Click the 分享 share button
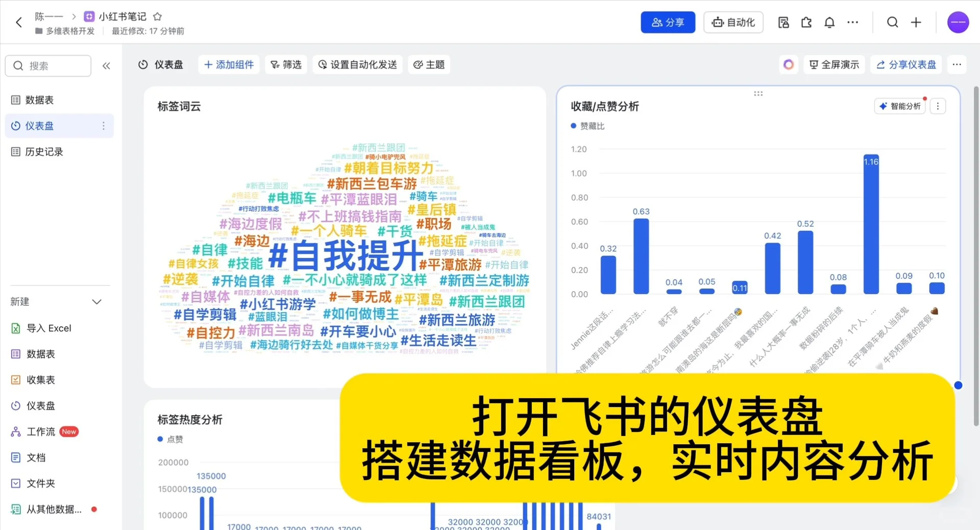Screen dimensions: 980x530 click(x=668, y=22)
